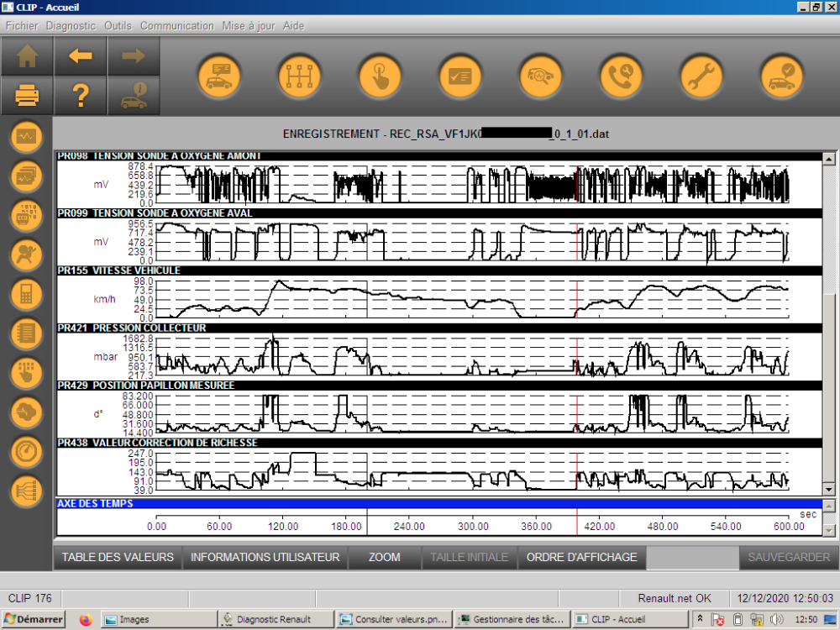Open INFORMATIONS UTILISATEUR
Screen dimensions: 840x630
pos(265,557)
